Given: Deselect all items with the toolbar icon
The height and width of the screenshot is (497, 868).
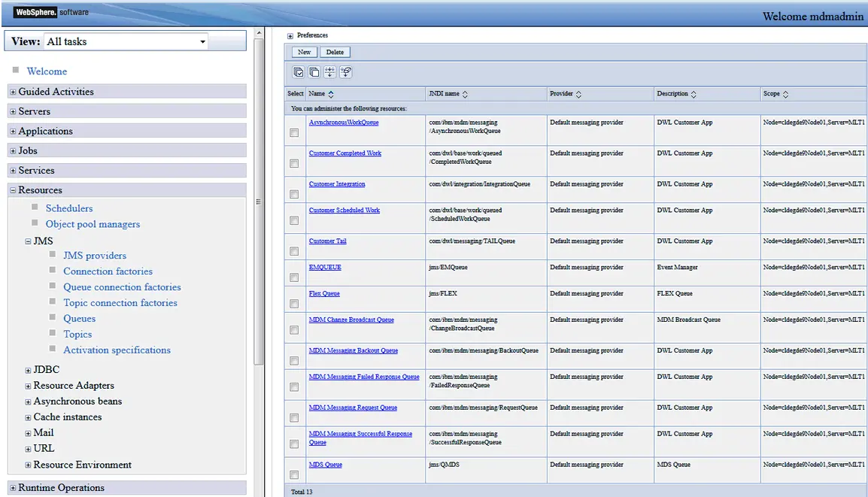Looking at the screenshot, I should pyautogui.click(x=314, y=71).
